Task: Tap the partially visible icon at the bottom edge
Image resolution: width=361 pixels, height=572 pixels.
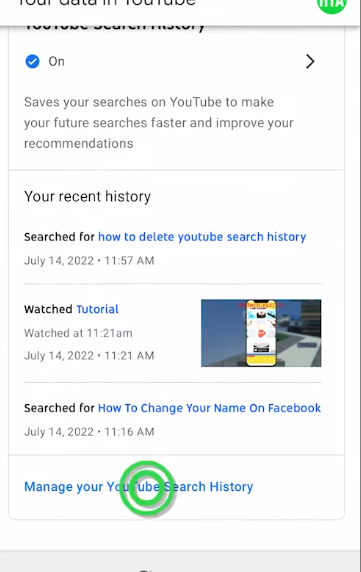Action: click(145, 570)
